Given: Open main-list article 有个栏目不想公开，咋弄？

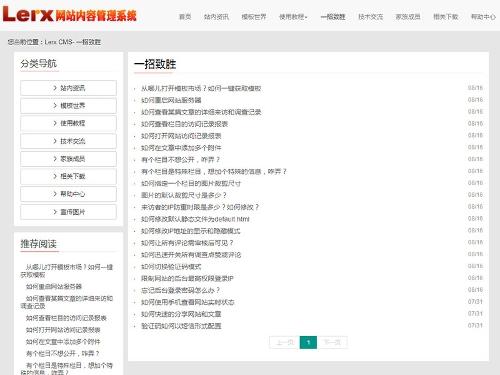Looking at the screenshot, I should [x=180, y=160].
